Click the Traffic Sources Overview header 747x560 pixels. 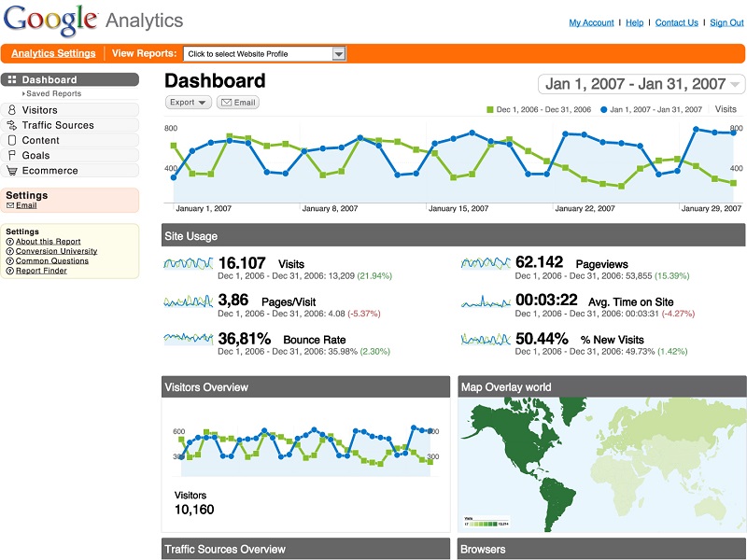(305, 549)
